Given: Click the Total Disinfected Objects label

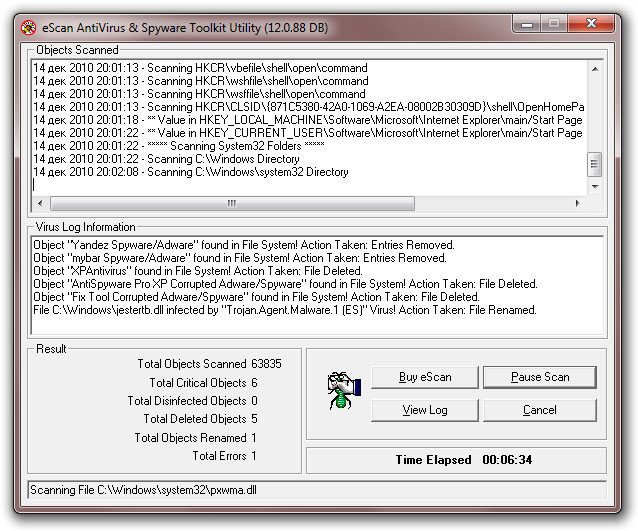Looking at the screenshot, I should pyautogui.click(x=187, y=401).
